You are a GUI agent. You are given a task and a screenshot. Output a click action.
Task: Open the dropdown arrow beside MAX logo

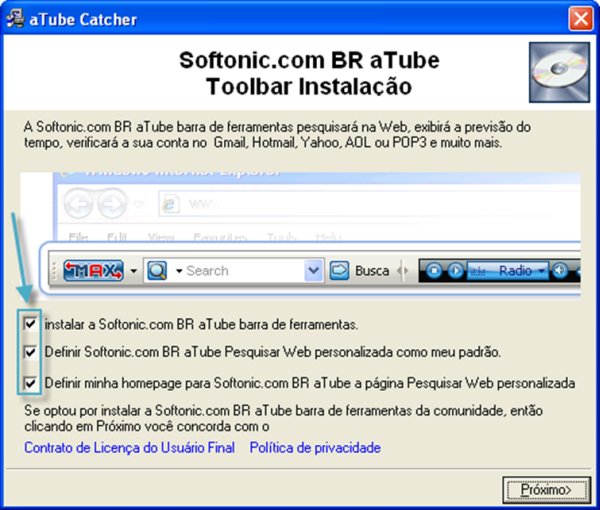pyautogui.click(x=132, y=271)
